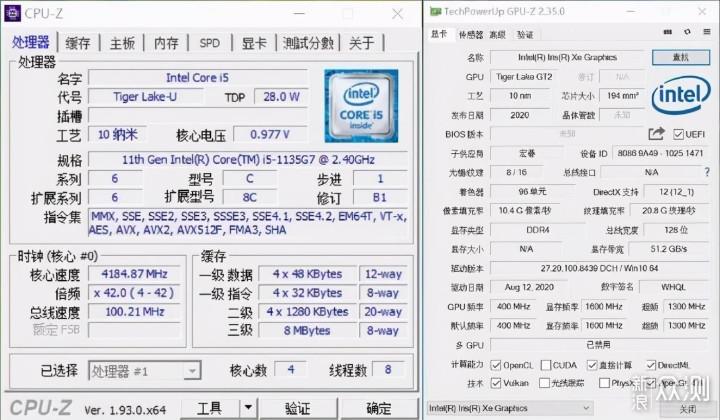Click the 工具 button in CPU-Z
The width and height of the screenshot is (720, 420).
tap(210, 408)
